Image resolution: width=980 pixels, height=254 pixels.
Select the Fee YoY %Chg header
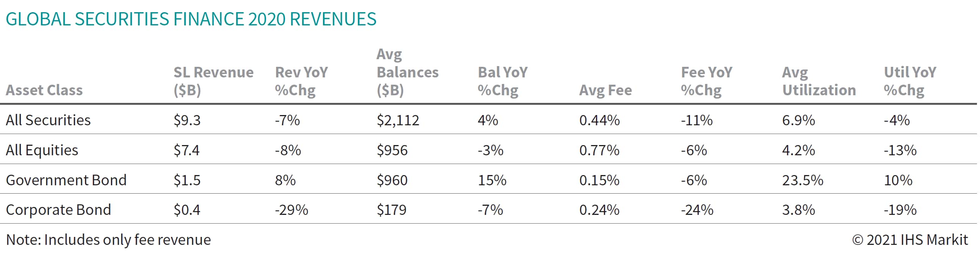tap(706, 81)
